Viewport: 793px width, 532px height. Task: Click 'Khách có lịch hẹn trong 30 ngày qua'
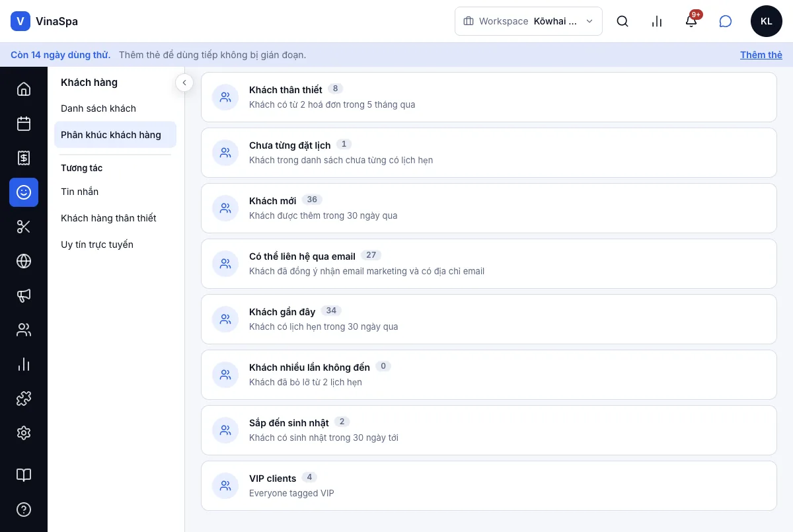pos(324,326)
